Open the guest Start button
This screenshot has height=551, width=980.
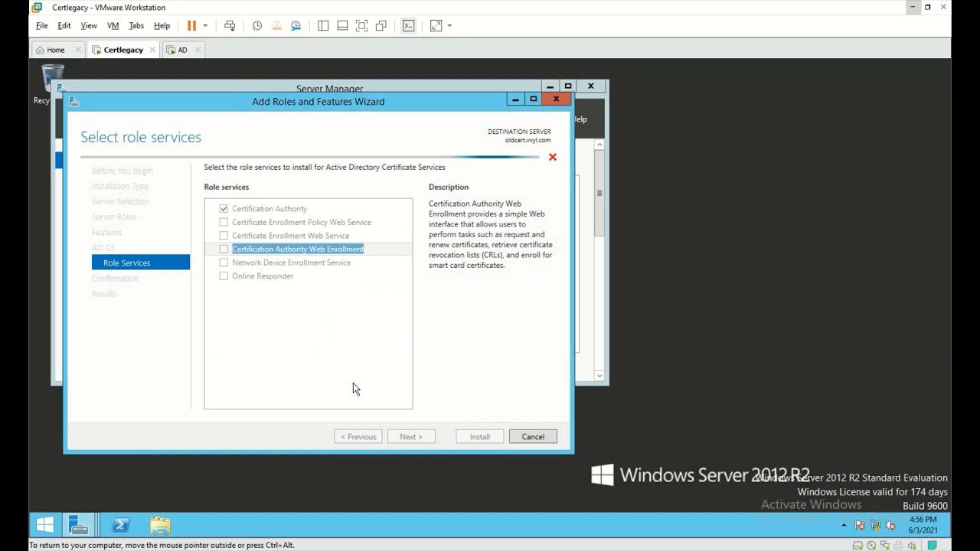pyautogui.click(x=45, y=525)
